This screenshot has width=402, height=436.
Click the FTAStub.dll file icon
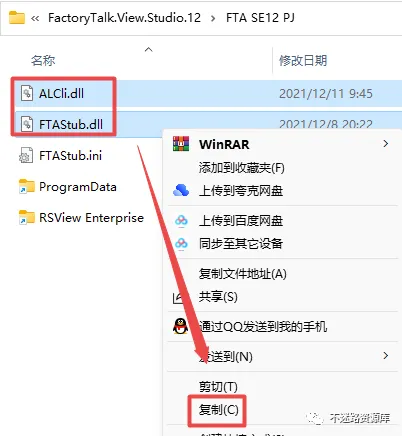[27, 124]
